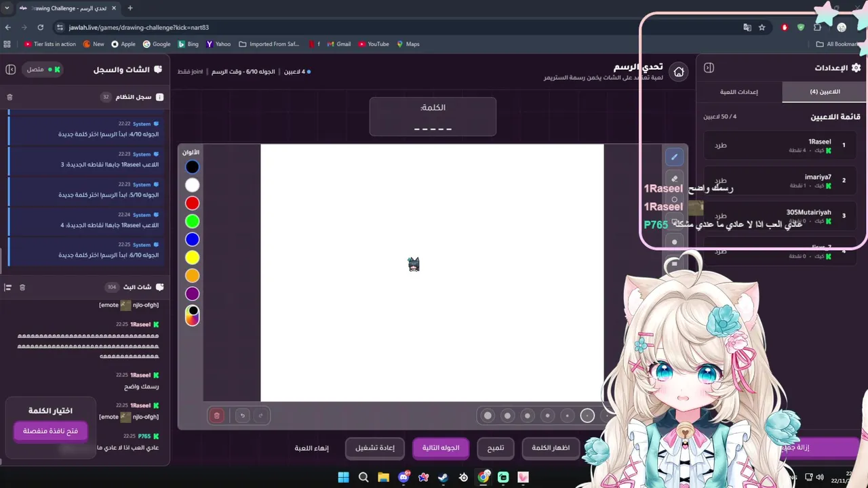Click the 1Raseel player row name
The height and width of the screenshot is (488, 868).
click(819, 142)
